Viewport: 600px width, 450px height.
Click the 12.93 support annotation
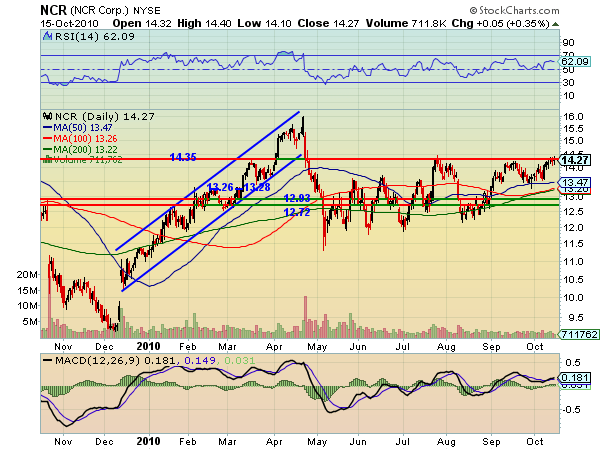297,198
